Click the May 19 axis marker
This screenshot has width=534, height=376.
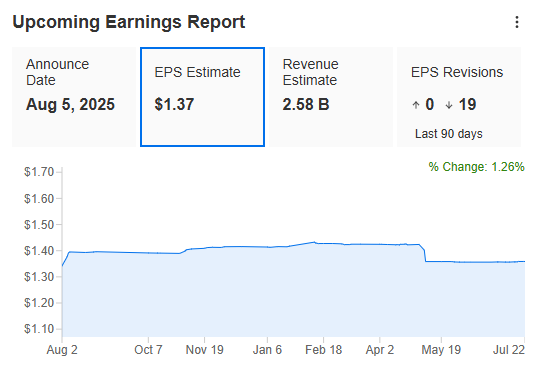pos(441,350)
